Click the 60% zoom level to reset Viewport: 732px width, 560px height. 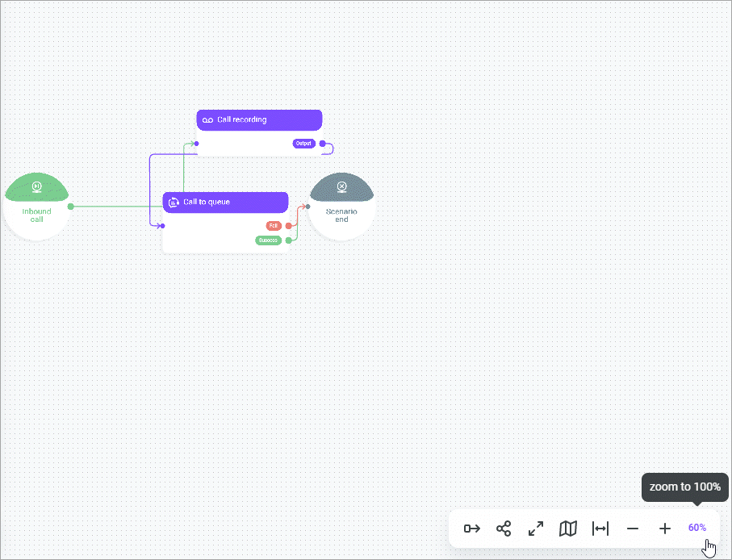pos(697,528)
